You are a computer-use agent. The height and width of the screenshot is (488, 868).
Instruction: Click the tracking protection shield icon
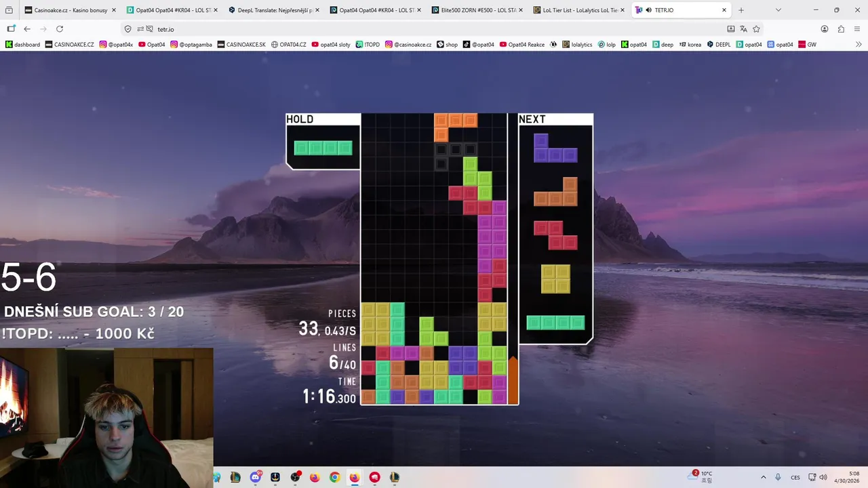pyautogui.click(x=128, y=29)
